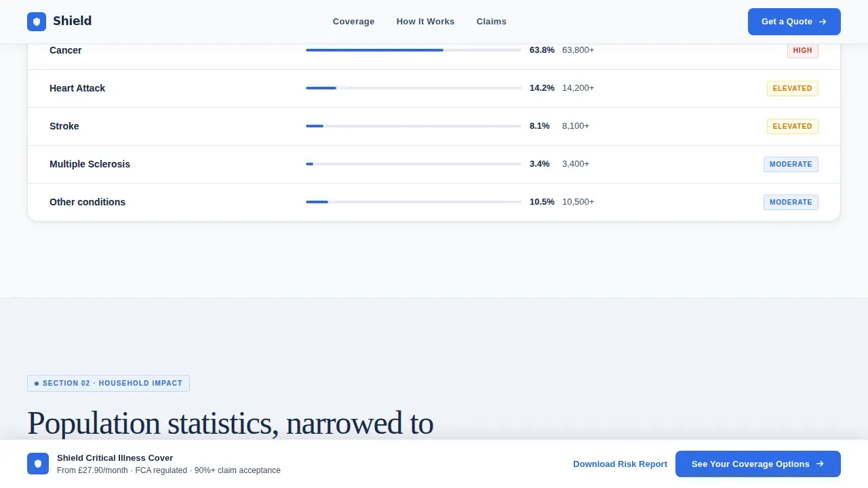Image resolution: width=868 pixels, height=488 pixels.
Task: Click the Other conditions row label
Action: pos(87,202)
